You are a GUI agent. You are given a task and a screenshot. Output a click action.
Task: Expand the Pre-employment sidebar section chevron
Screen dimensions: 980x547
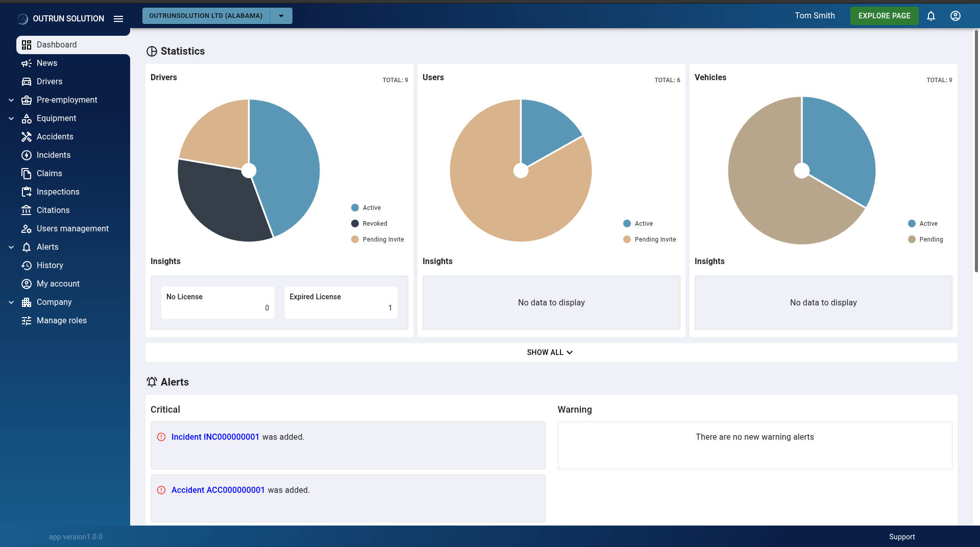11,100
